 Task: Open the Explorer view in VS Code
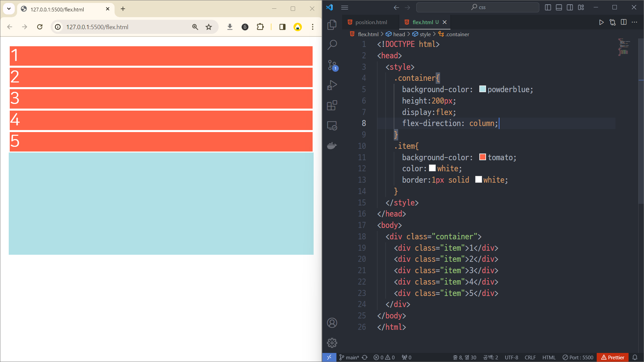pyautogui.click(x=332, y=24)
